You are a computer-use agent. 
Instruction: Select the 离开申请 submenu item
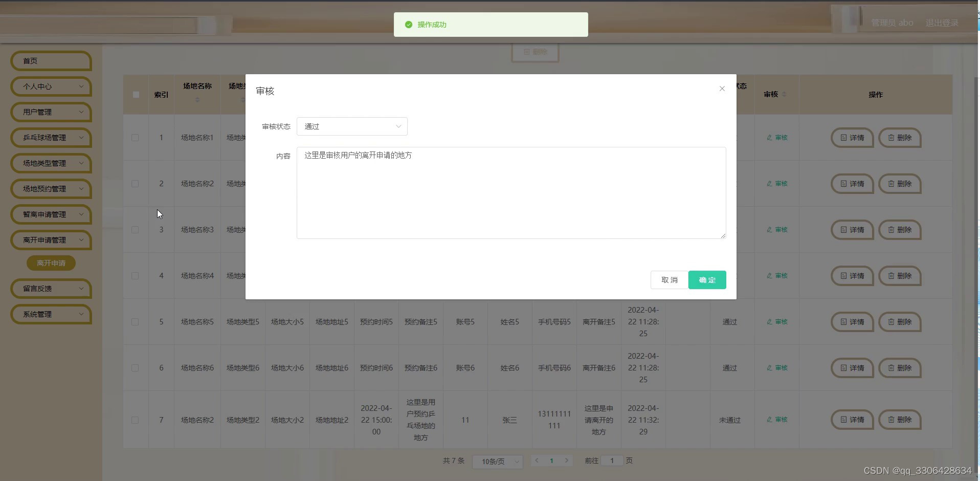pyautogui.click(x=51, y=263)
